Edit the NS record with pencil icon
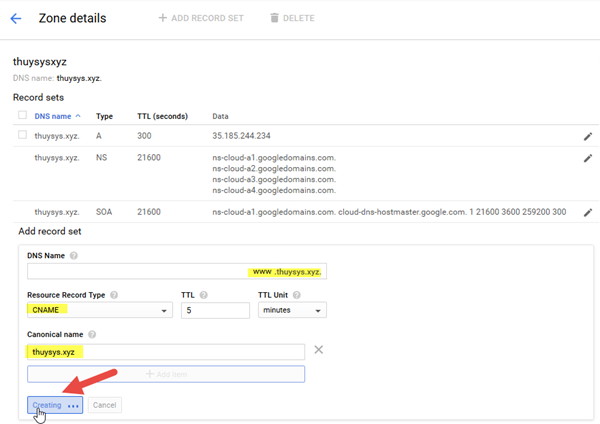The height and width of the screenshot is (424, 600). pyautogui.click(x=588, y=158)
